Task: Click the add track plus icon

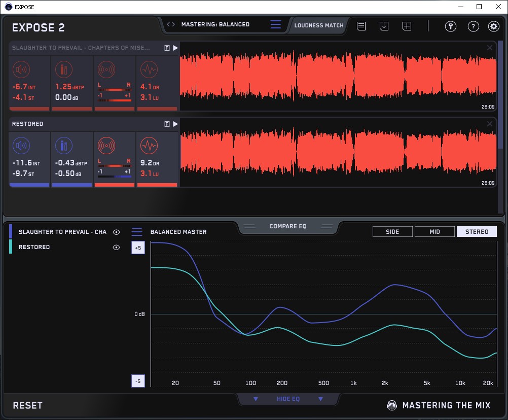Action: tap(407, 26)
